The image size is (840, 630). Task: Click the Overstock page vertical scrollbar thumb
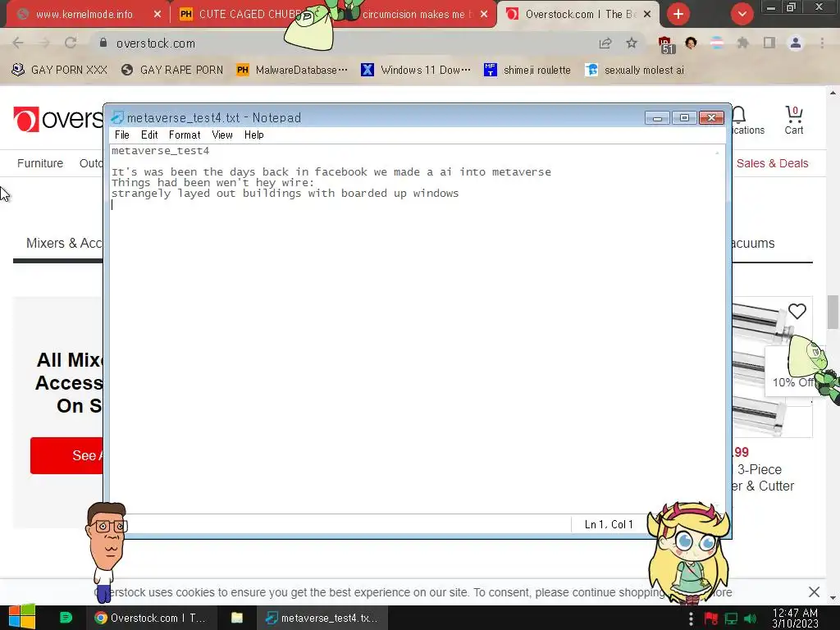click(833, 312)
